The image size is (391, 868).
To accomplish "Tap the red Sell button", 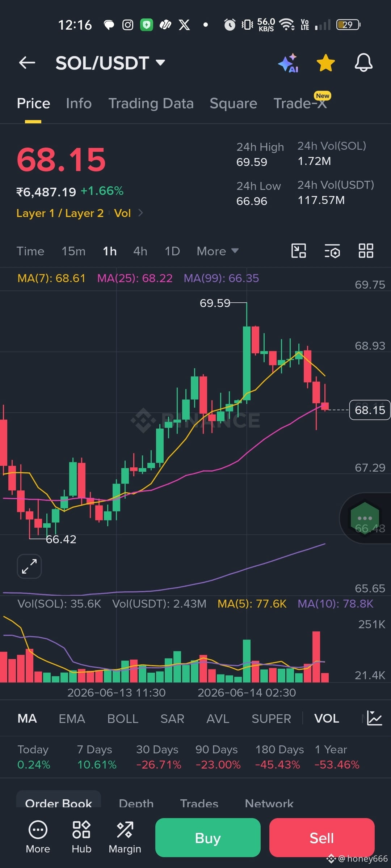I will (x=322, y=838).
